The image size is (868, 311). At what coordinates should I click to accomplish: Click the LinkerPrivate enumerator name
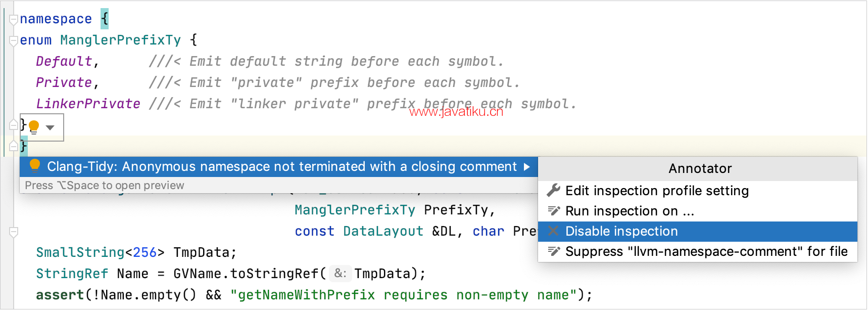[88, 104]
